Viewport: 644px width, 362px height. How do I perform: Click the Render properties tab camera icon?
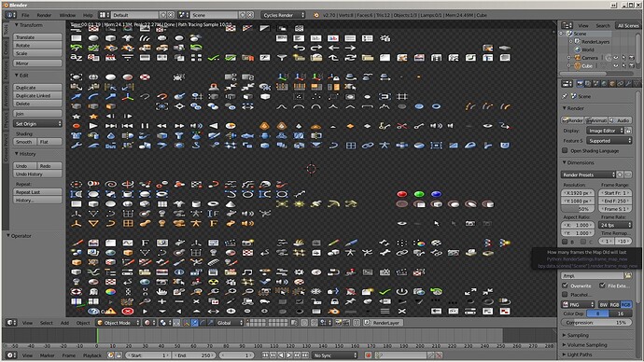pos(581,84)
